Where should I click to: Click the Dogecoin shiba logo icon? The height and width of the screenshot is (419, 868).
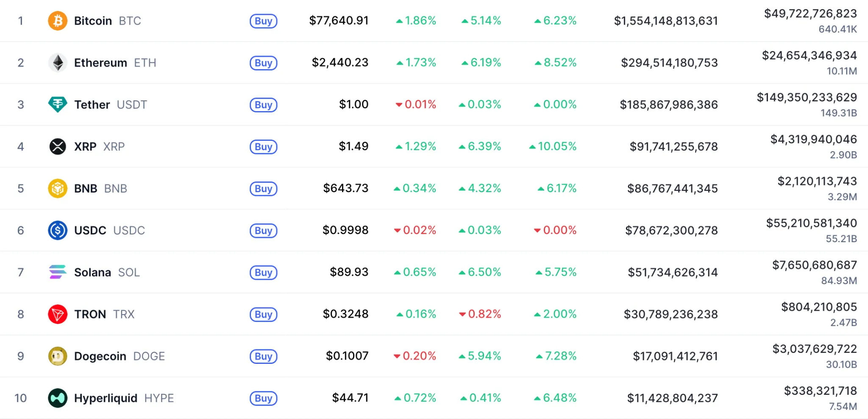coord(58,356)
